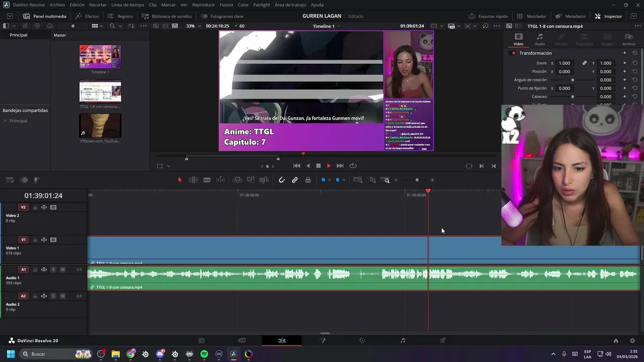Solo the Audio 1 track
This screenshot has height=362, width=644.
click(x=53, y=269)
